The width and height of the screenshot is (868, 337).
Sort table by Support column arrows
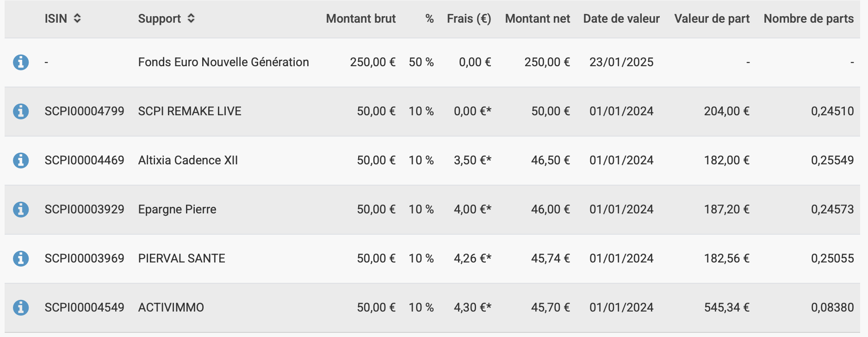(191, 19)
